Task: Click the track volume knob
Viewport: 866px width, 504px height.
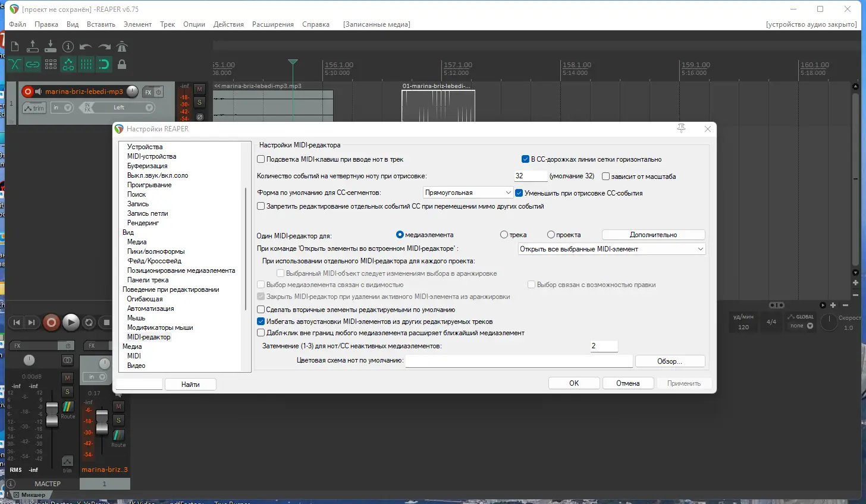Action: point(133,92)
